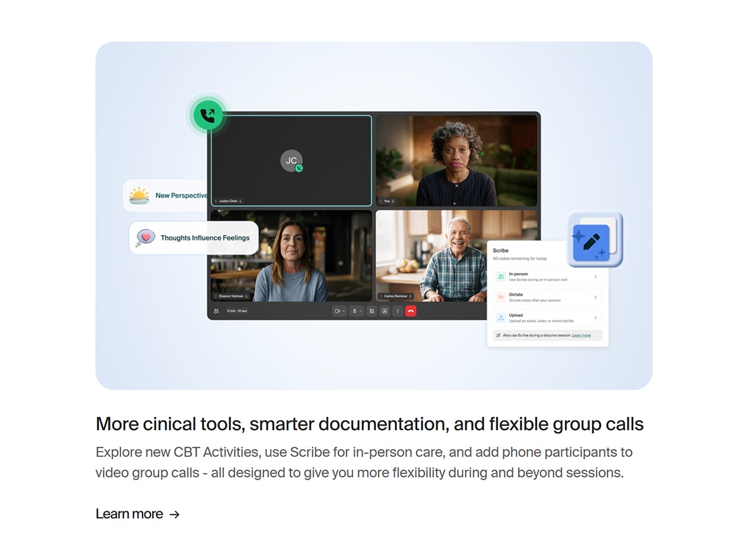Click the heart thought-bubble icon

pyautogui.click(x=146, y=238)
